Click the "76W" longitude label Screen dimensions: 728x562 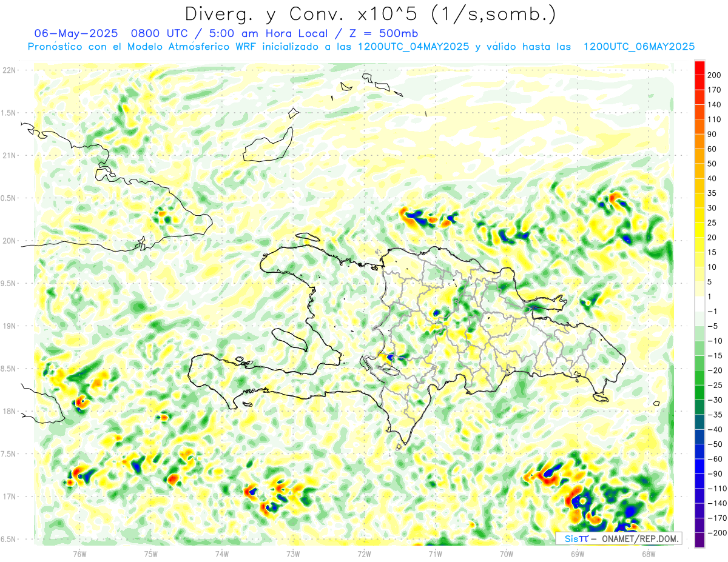[79, 554]
